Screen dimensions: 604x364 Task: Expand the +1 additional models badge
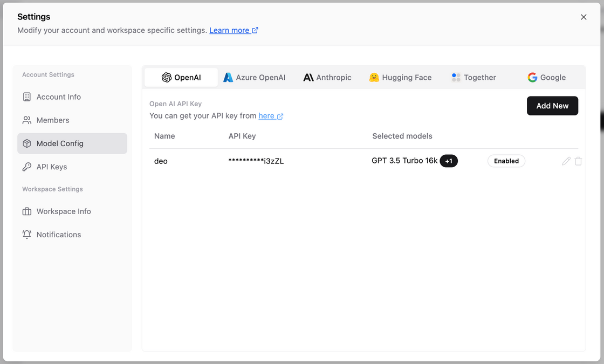[x=449, y=161]
